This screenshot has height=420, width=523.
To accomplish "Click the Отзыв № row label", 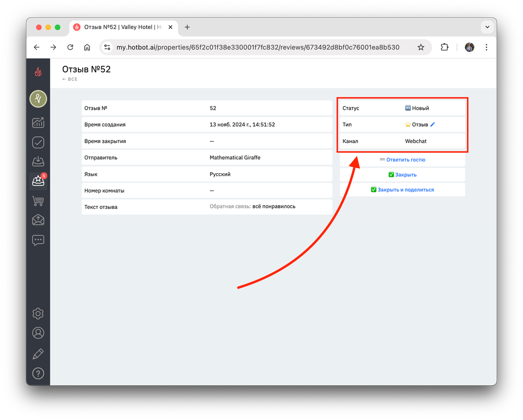I will (96, 108).
